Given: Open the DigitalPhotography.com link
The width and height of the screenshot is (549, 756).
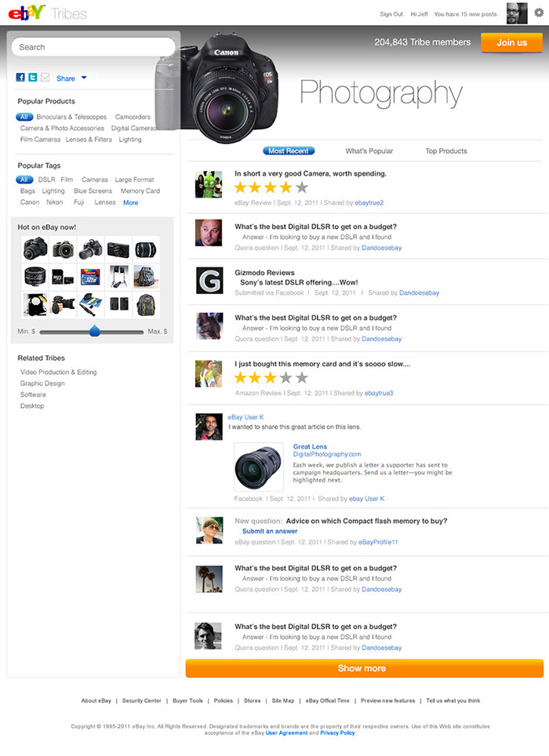Looking at the screenshot, I should point(327,454).
